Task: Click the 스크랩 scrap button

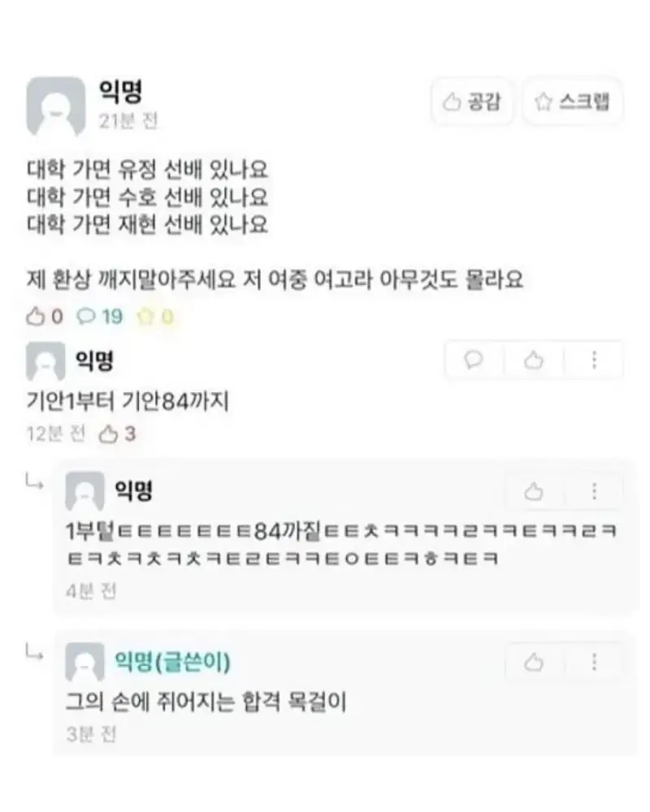Action: pos(572,101)
